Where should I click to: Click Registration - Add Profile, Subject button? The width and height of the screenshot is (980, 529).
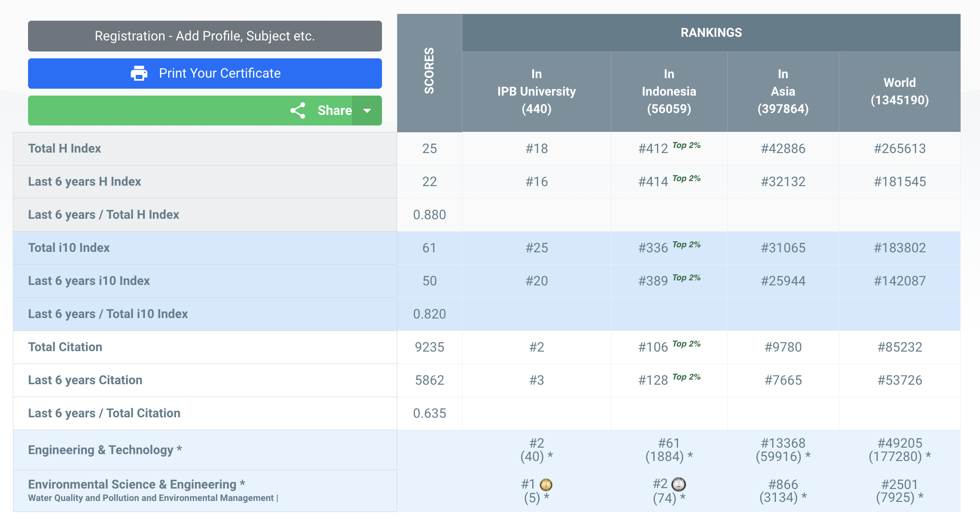pos(205,36)
